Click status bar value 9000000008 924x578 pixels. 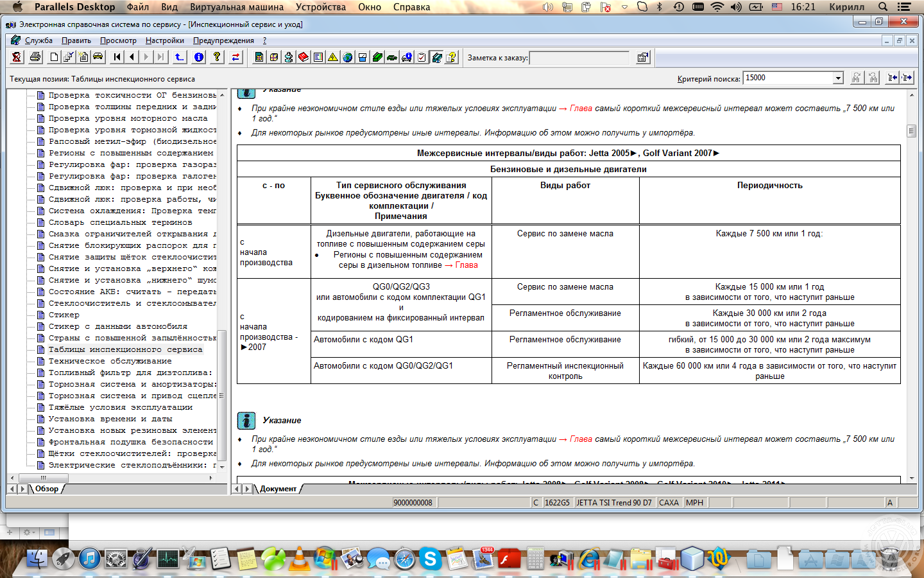point(413,503)
